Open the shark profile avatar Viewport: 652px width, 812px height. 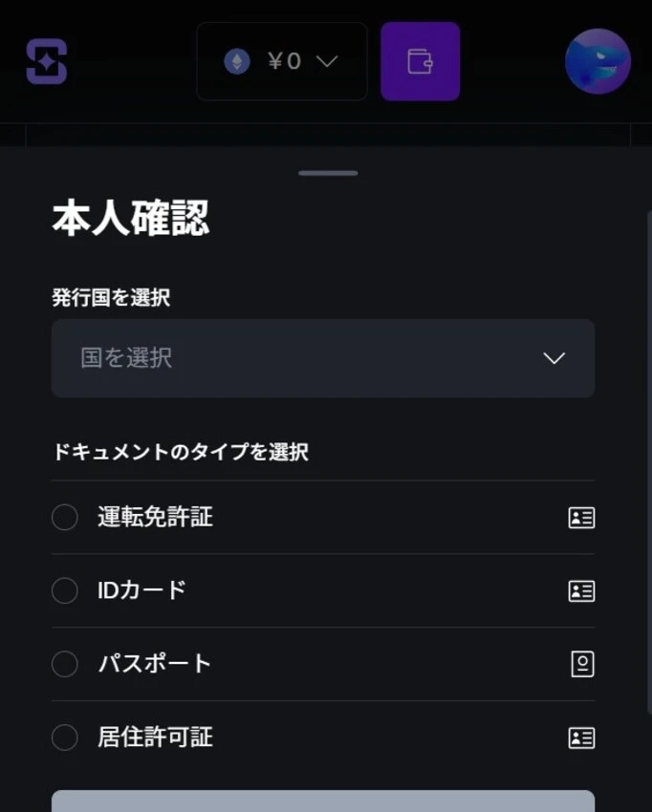click(598, 61)
